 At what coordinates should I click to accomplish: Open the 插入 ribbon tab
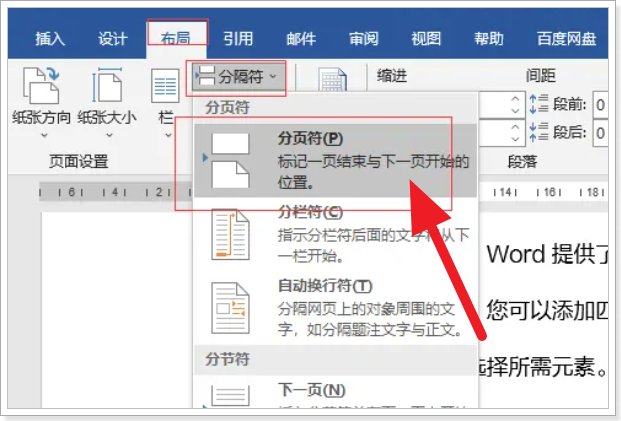point(50,39)
